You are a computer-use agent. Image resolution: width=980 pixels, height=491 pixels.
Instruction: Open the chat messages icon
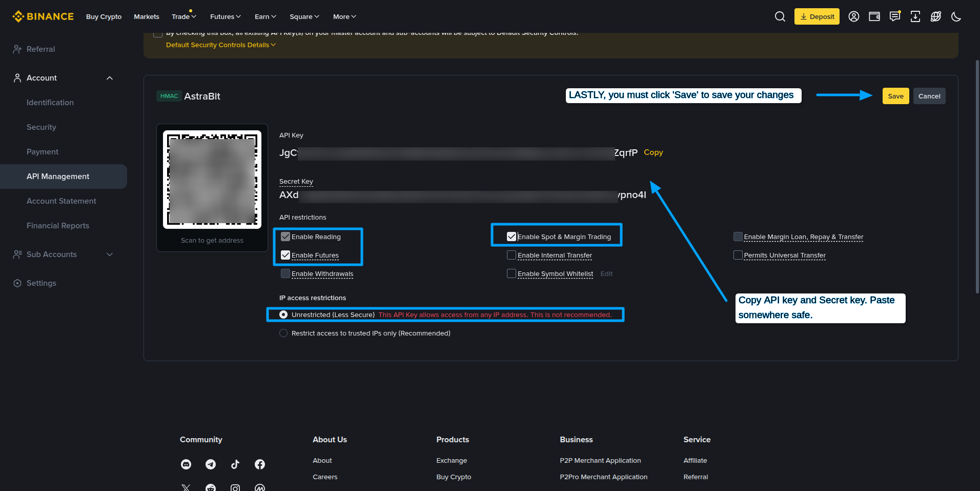[x=895, y=16]
